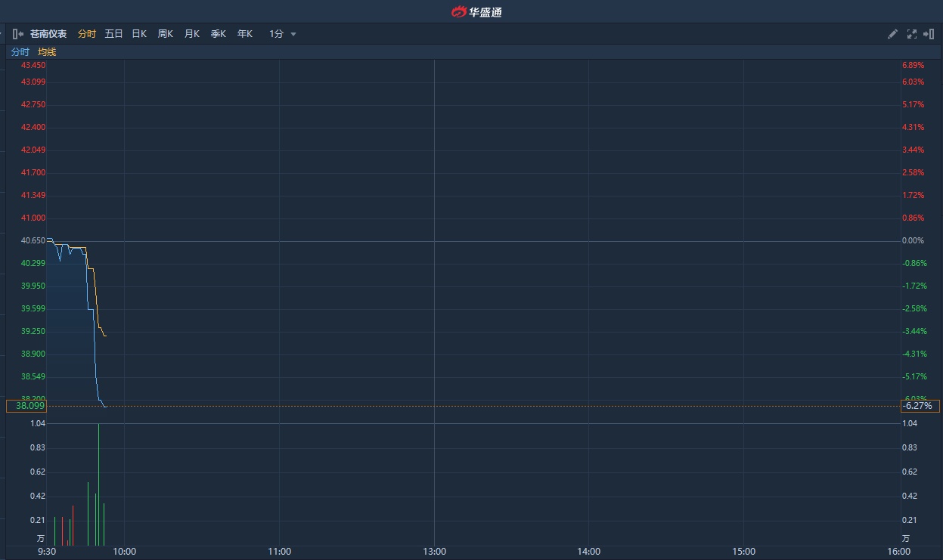
Task: Click the 13:00 time axis marker
Action: pos(434,552)
